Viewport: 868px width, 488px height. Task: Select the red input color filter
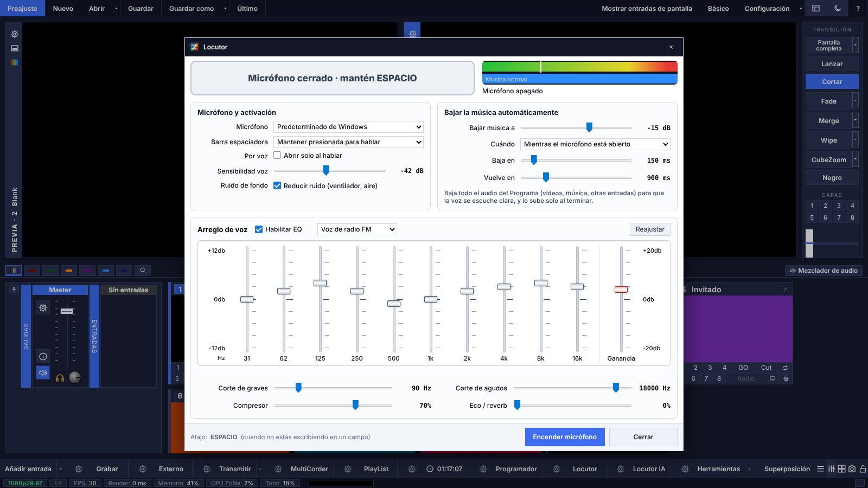(x=32, y=270)
